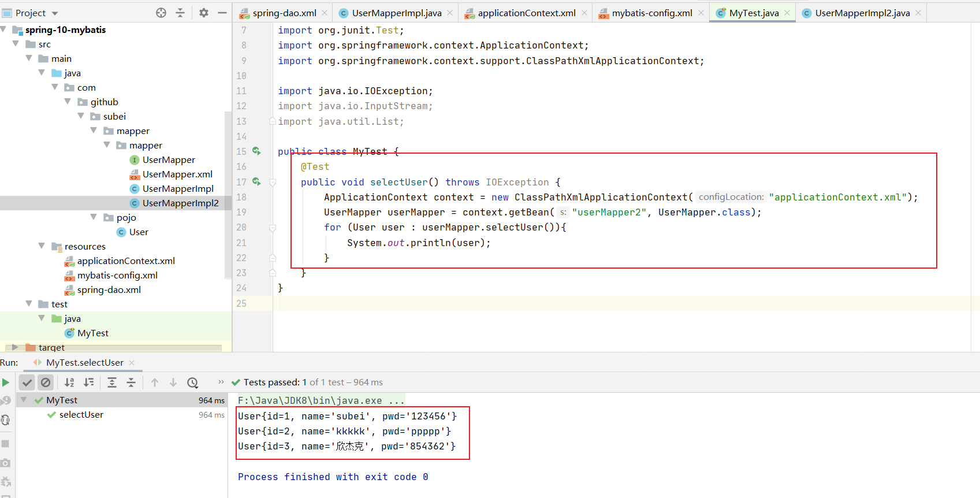Fold selectUser method at line 17
980x498 pixels.
(x=273, y=182)
